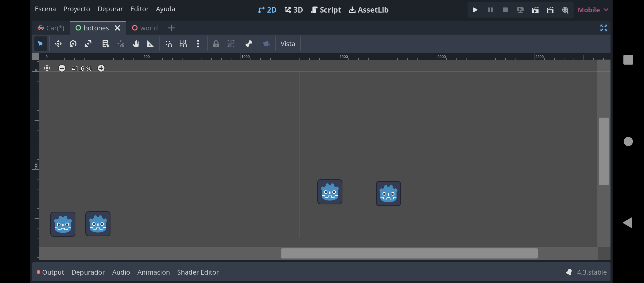Viewport: 644px width, 283px height.
Task: Click the lock selected node icon
Action: (216, 43)
